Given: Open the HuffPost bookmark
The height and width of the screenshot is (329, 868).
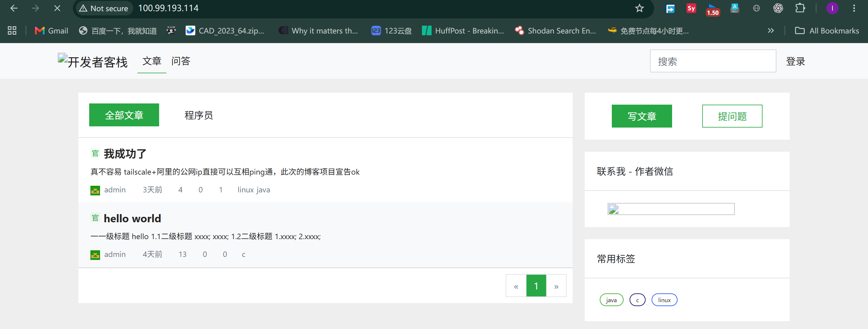Looking at the screenshot, I should click(463, 31).
